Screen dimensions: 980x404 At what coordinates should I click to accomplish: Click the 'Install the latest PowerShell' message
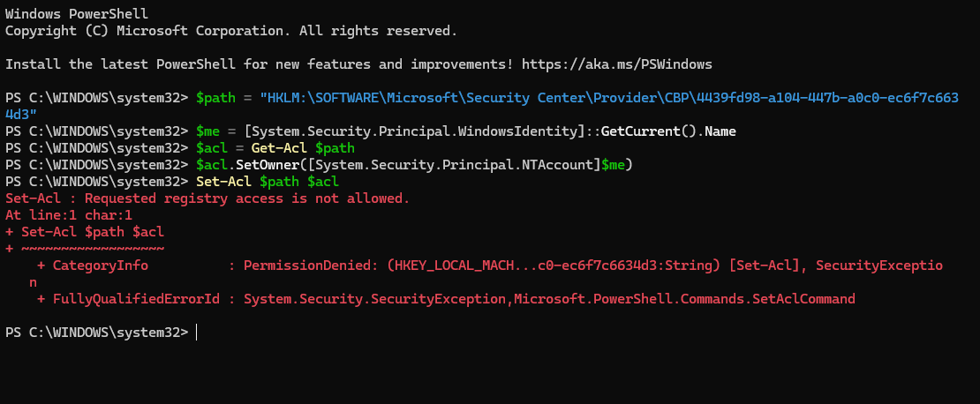tap(263, 64)
